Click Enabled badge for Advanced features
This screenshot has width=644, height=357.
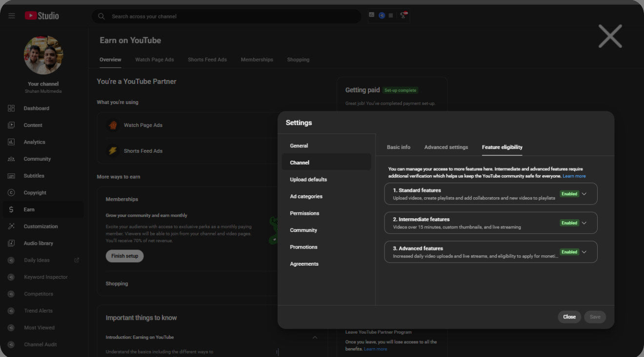tap(569, 252)
